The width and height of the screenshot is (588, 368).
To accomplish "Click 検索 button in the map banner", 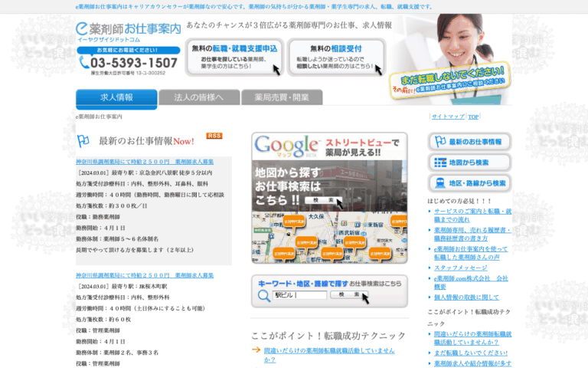I will pos(323,201).
